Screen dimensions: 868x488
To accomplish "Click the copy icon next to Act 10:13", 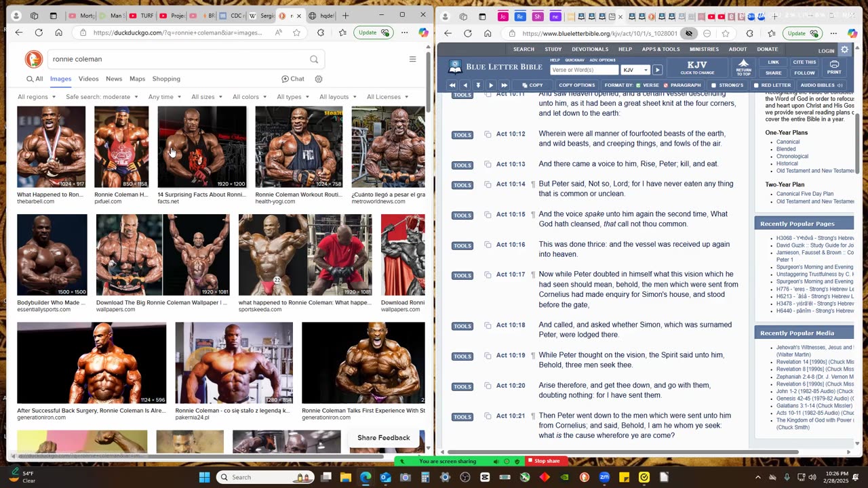I will [x=488, y=165].
